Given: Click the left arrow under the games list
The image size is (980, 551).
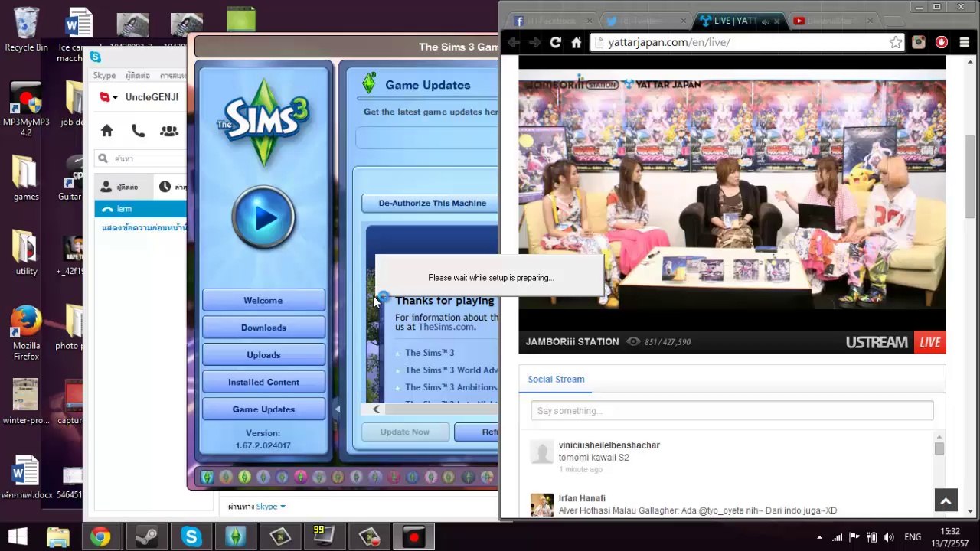Looking at the screenshot, I should coord(376,409).
